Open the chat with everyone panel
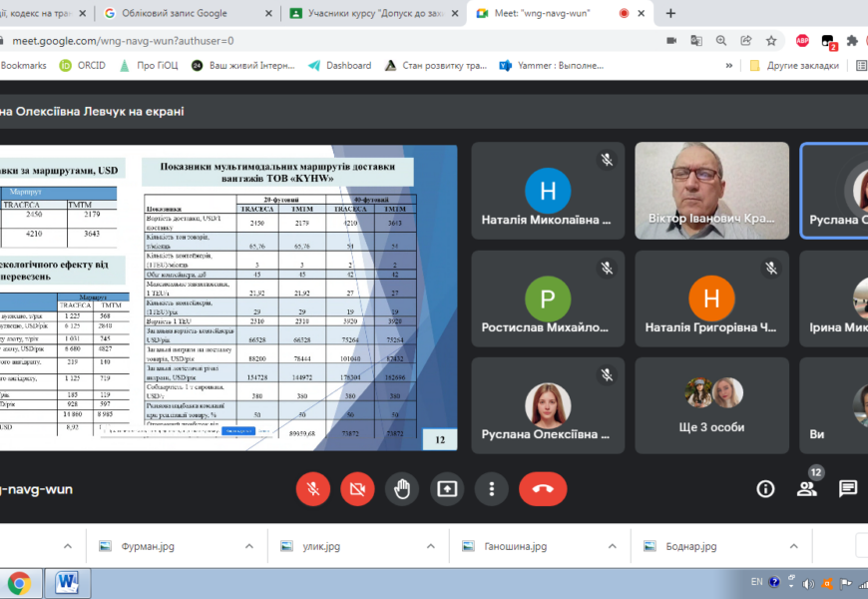The height and width of the screenshot is (599, 868). [x=847, y=488]
